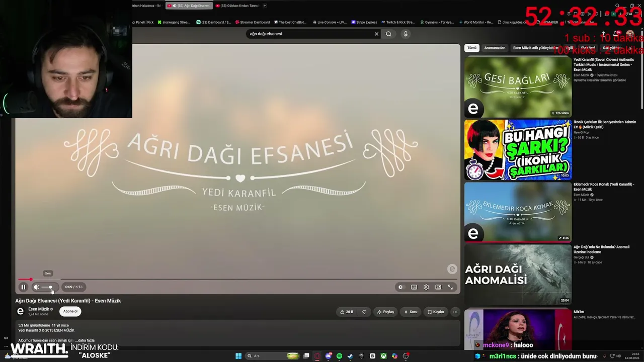Save the video with Kaydet
The image size is (644, 362).
tap(436, 312)
